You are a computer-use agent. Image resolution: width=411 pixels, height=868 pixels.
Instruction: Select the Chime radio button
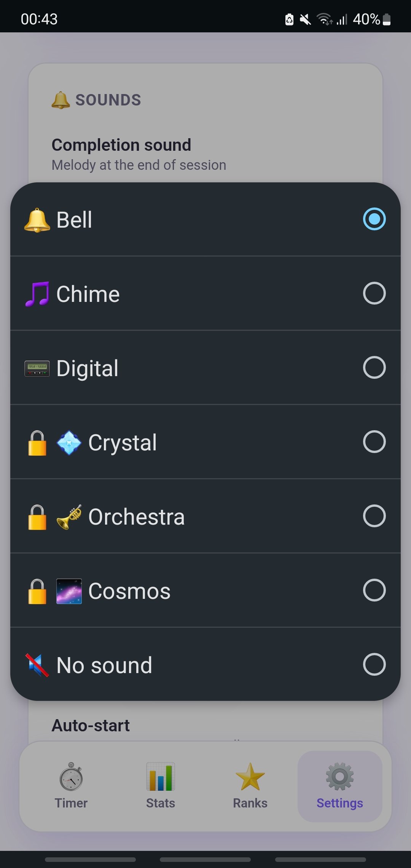(374, 293)
